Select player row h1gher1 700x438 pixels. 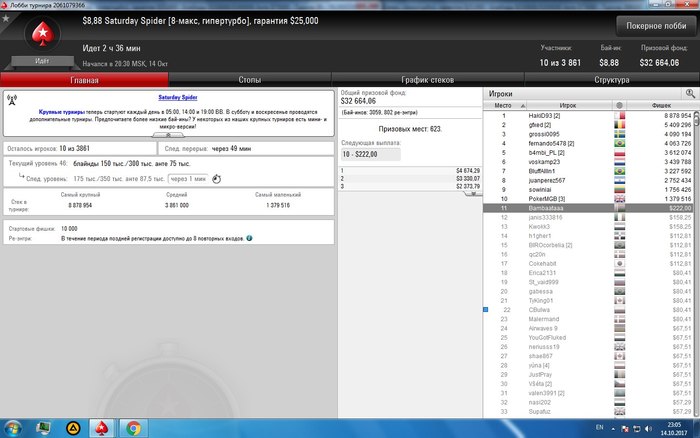coord(588,236)
